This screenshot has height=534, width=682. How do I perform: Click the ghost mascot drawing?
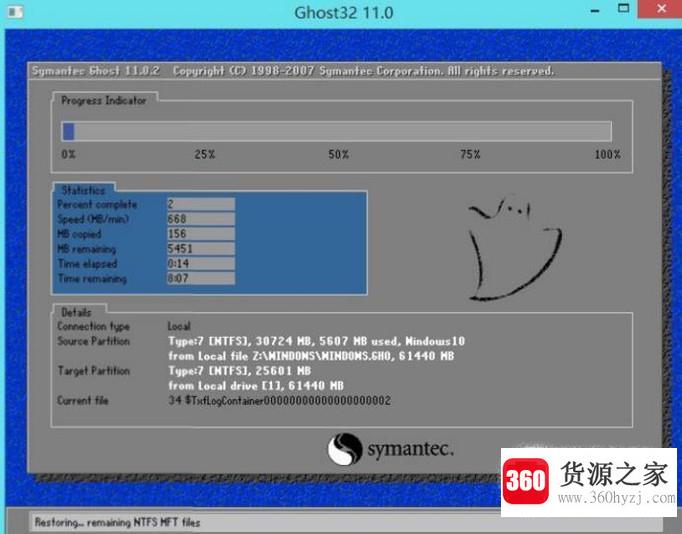[x=515, y=248]
